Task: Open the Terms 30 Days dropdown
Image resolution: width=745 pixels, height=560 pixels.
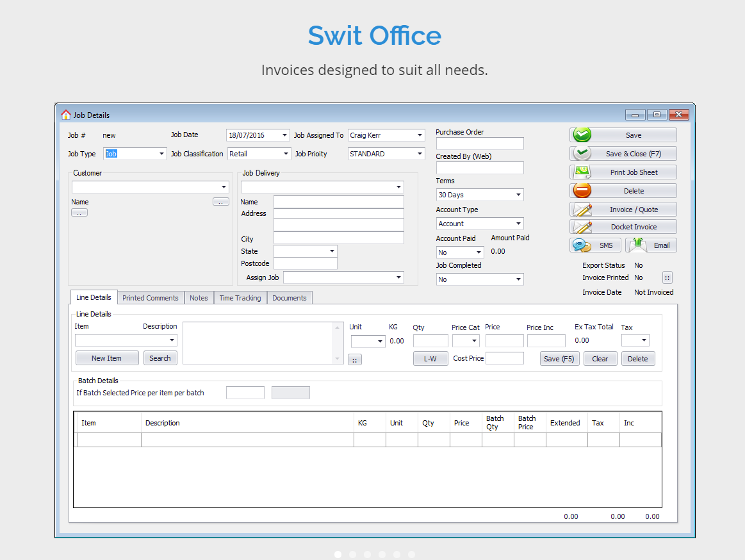Action: pyautogui.click(x=518, y=195)
